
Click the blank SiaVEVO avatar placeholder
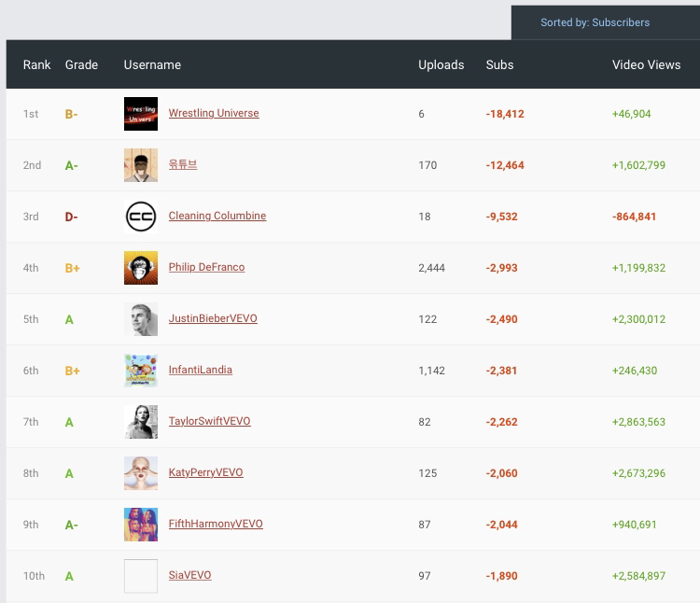pyautogui.click(x=141, y=576)
